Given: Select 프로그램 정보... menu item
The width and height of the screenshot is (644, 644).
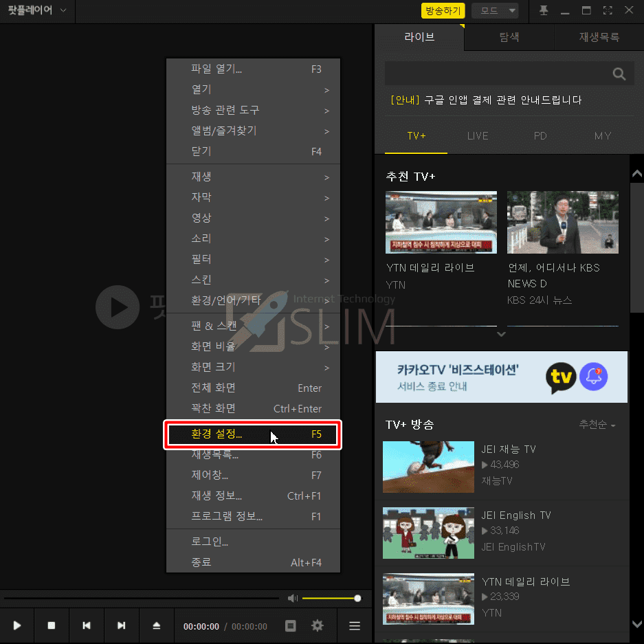Looking at the screenshot, I should (x=254, y=516).
